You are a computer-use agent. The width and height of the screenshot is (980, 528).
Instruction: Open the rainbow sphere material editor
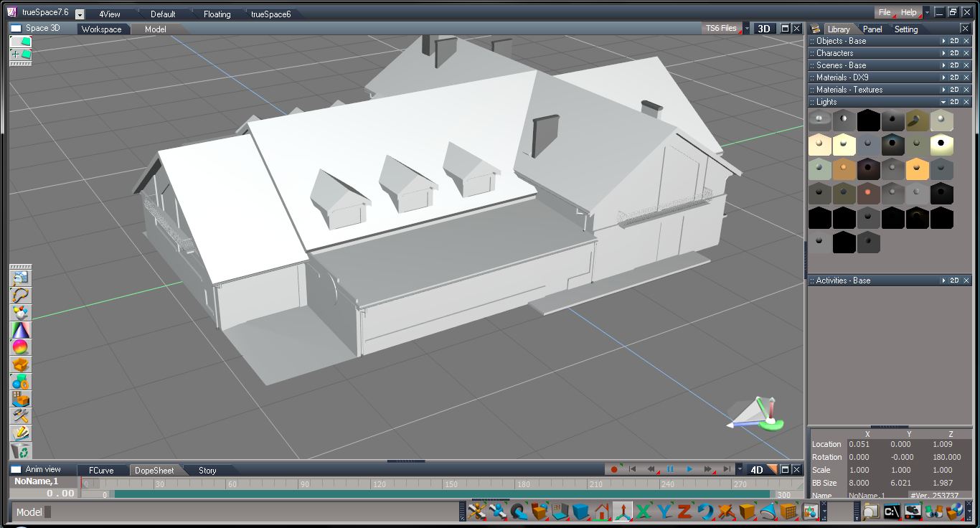point(20,347)
